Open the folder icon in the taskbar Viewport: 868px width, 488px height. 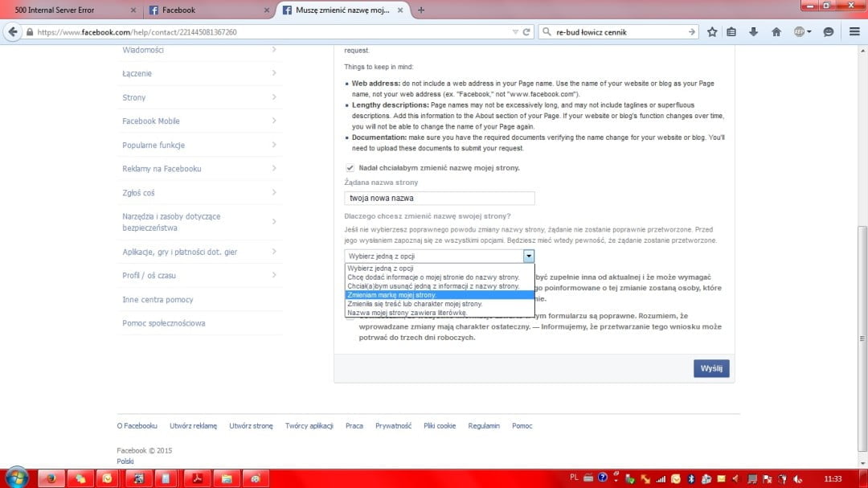227,478
